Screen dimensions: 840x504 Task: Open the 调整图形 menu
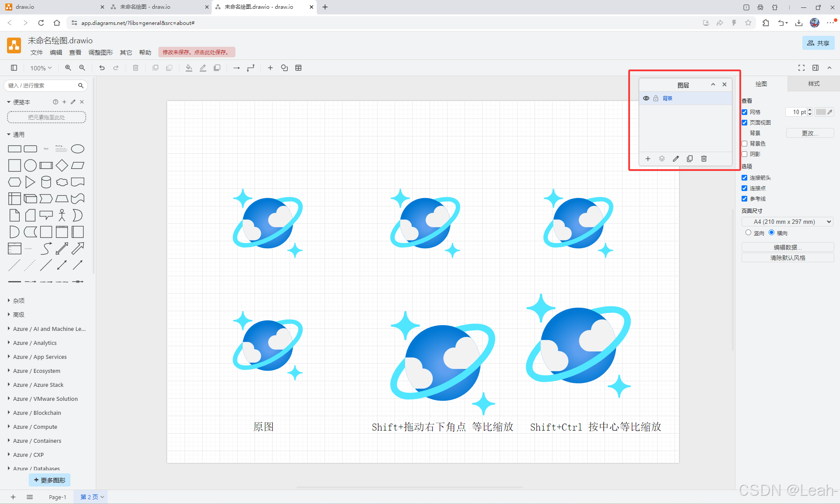click(x=101, y=52)
